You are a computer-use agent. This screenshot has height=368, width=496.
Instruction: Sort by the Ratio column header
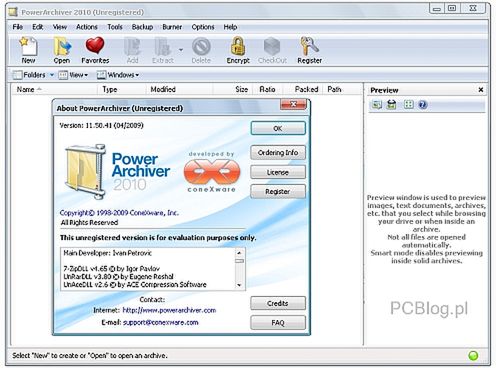tap(268, 89)
